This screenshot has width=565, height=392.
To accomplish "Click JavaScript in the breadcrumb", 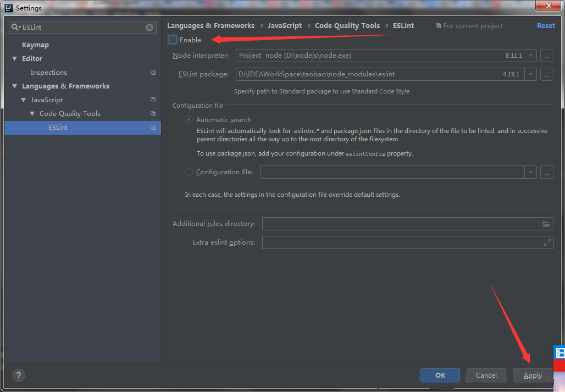I will (285, 26).
